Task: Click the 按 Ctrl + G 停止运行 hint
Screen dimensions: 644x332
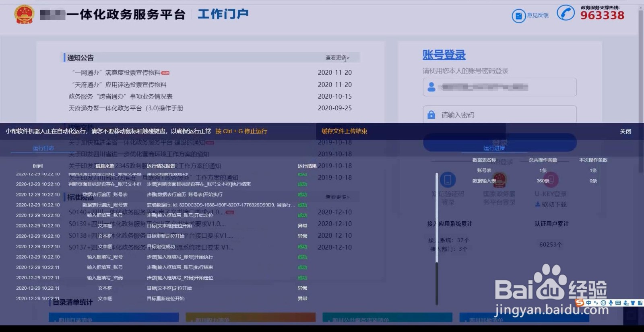Action: tap(242, 131)
